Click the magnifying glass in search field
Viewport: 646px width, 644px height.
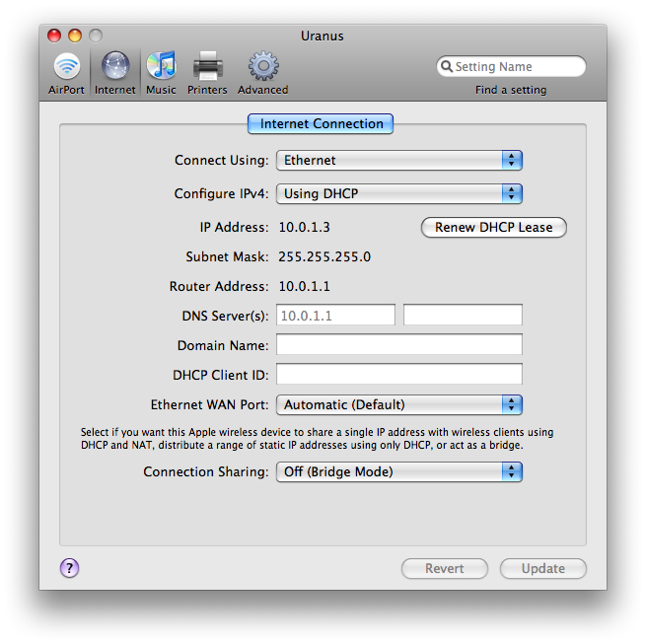click(x=447, y=66)
